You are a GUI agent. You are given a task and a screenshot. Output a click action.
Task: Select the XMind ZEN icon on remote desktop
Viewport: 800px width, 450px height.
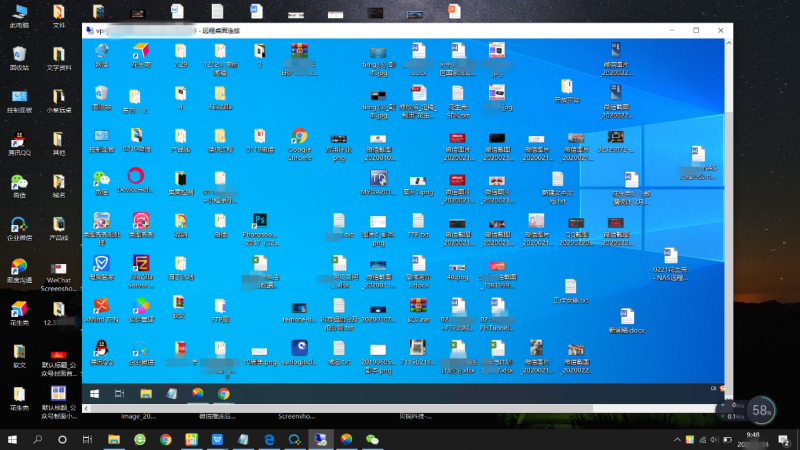pos(100,305)
